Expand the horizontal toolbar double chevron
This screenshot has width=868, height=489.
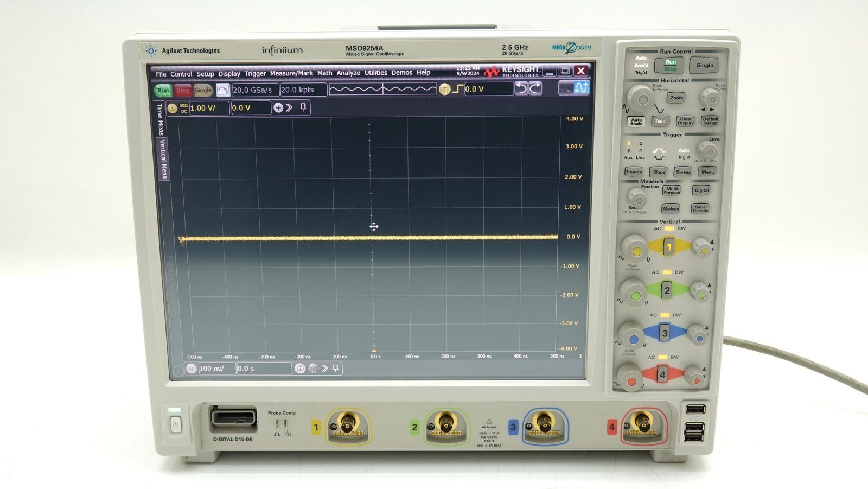point(325,369)
